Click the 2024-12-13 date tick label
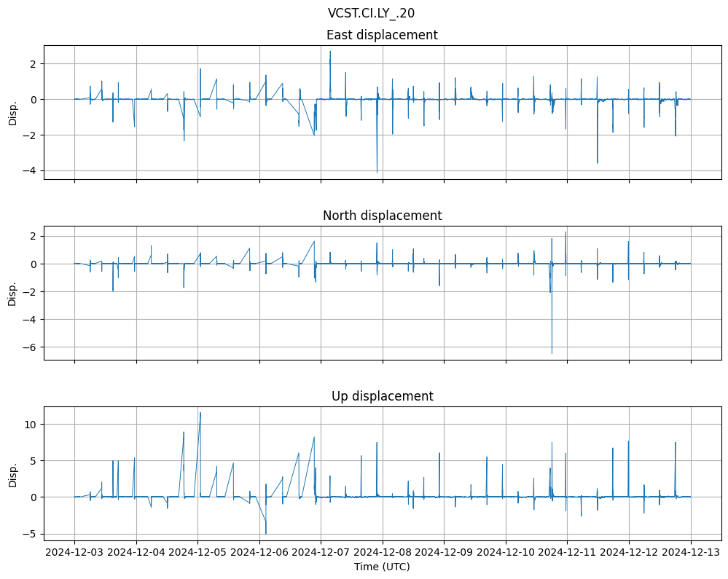This screenshot has width=728, height=579. 691,552
